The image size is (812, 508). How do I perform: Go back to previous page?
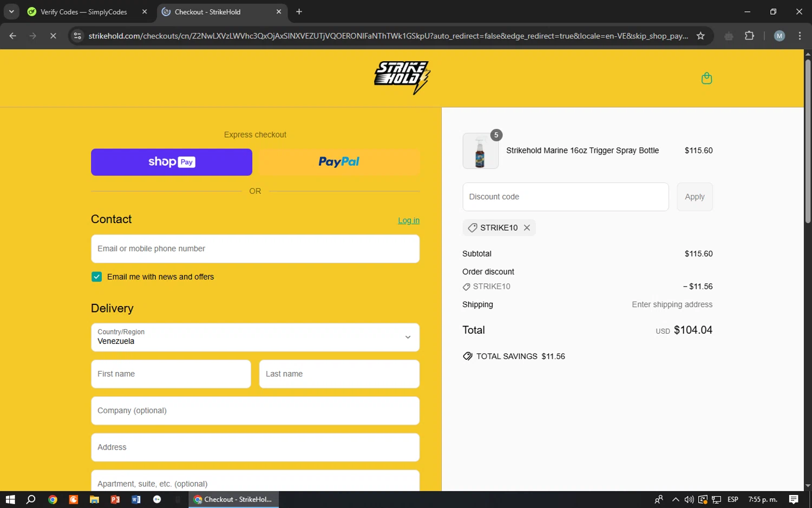(13, 36)
